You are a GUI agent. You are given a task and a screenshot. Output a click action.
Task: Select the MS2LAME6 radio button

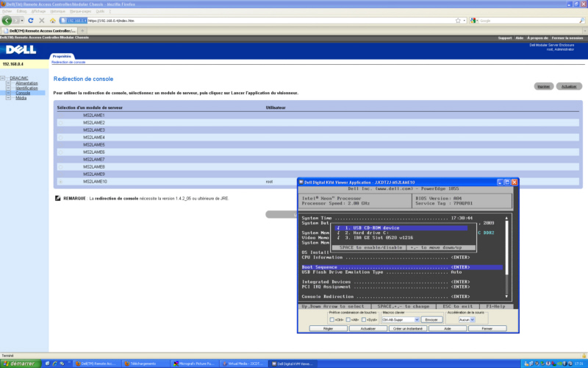[60, 152]
